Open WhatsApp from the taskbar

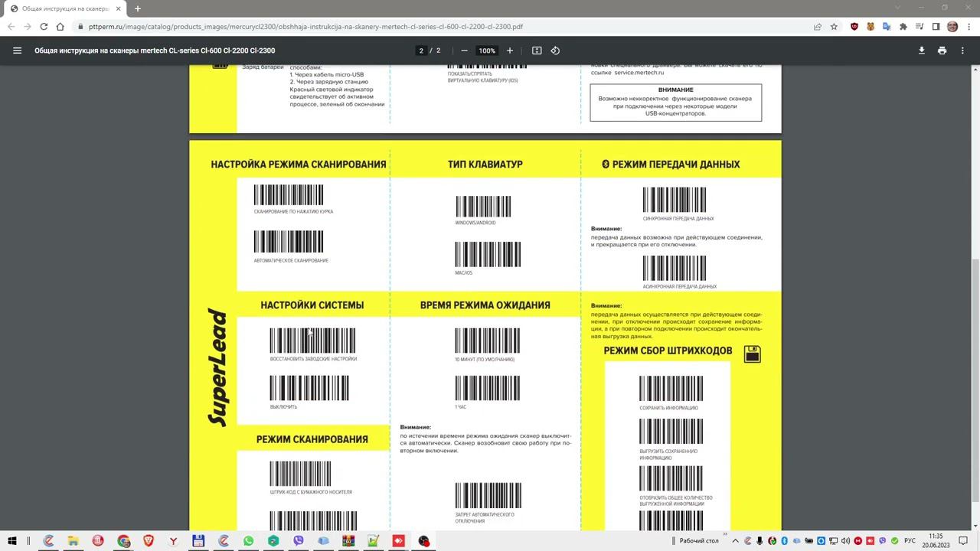(x=248, y=541)
